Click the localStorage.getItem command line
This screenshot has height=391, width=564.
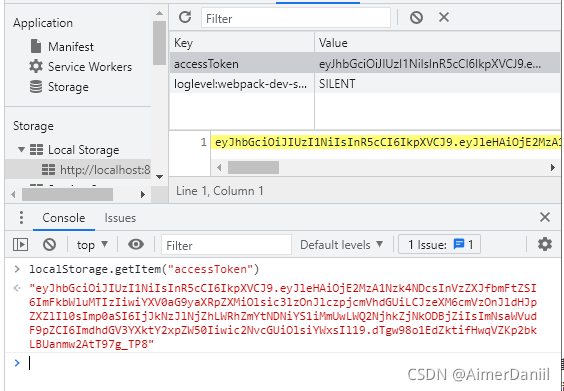point(144,269)
